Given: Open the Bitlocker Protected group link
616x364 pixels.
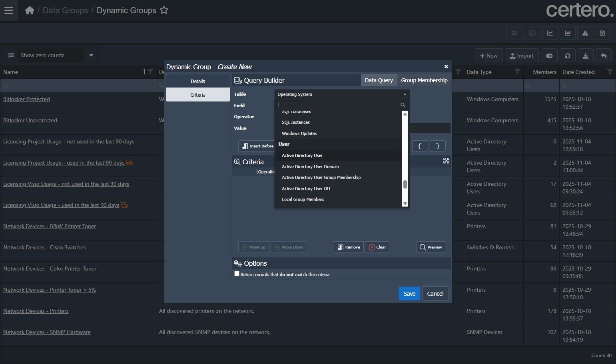Looking at the screenshot, I should 26,99.
